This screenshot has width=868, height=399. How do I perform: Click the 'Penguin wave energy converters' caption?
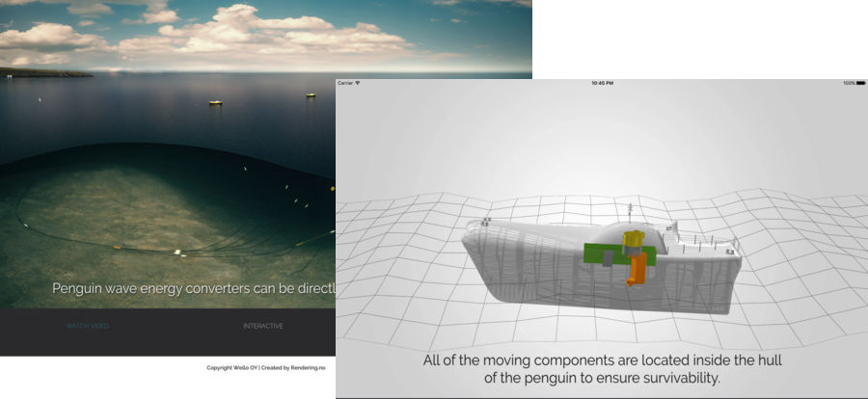(193, 288)
